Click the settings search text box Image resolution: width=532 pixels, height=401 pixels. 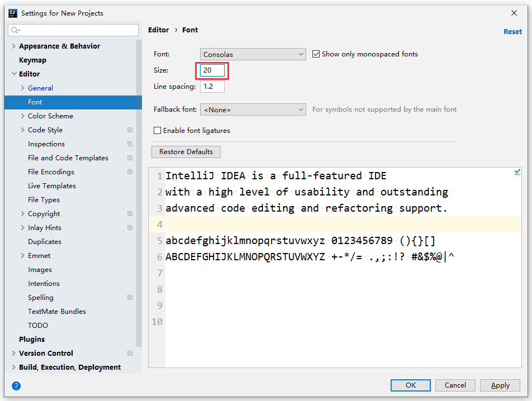point(73,30)
